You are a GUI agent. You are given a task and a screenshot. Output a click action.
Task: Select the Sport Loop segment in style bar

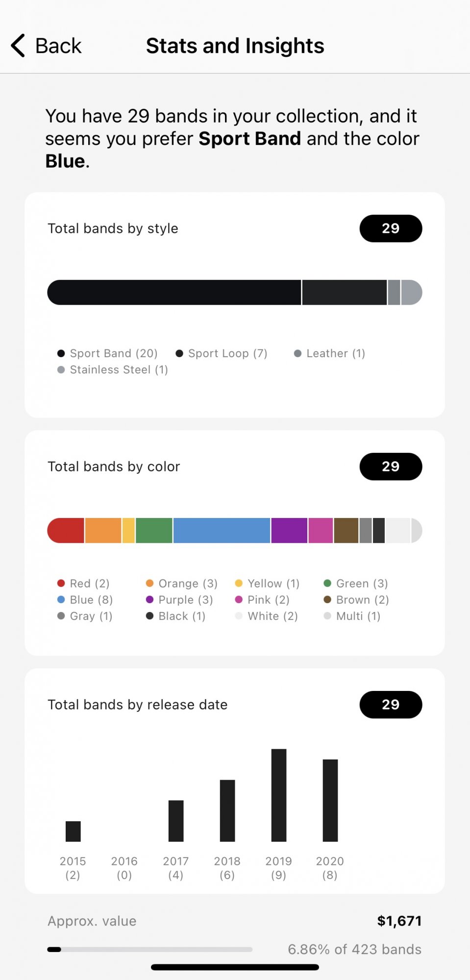tap(345, 293)
